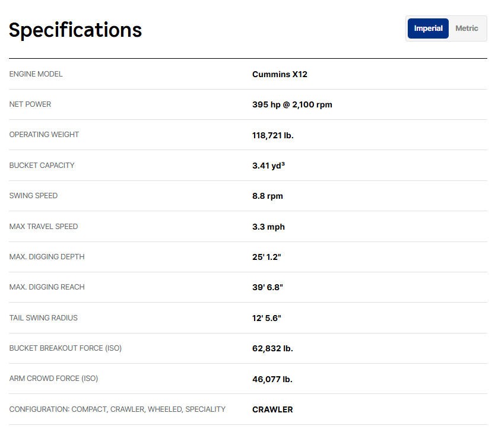
Task: Select the Imperial units option
Action: click(428, 28)
